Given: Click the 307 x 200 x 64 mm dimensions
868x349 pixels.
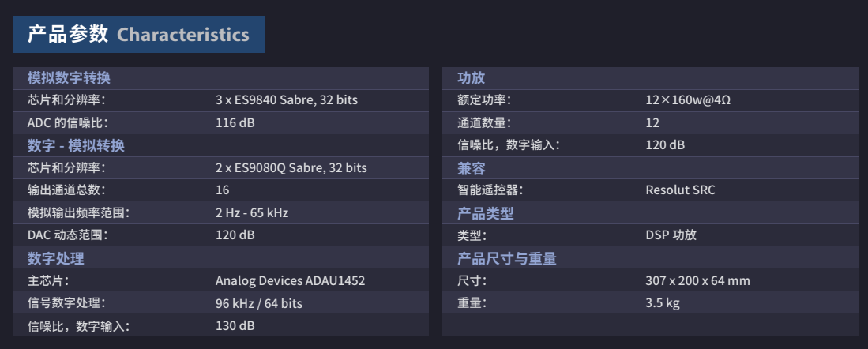Looking at the screenshot, I should 697,281.
